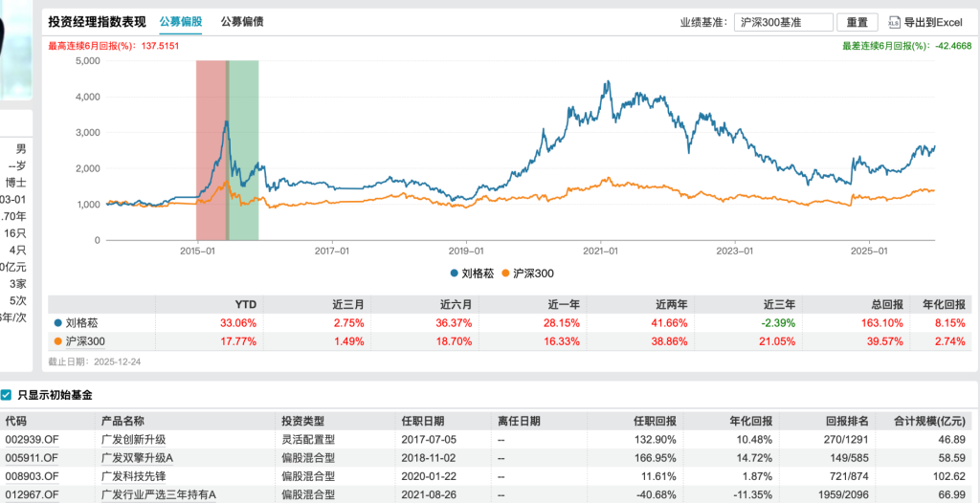Select the 广发科技先锋 fund row
Screen dimensions: 980x503
click(x=133, y=475)
